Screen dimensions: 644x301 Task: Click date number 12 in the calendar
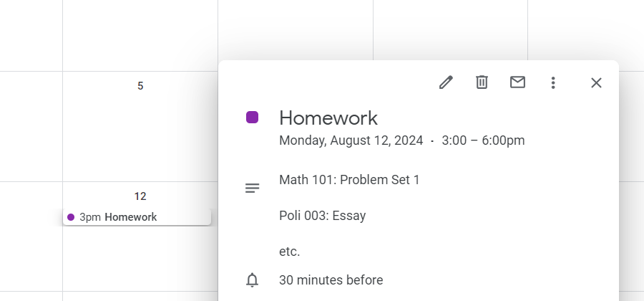coord(140,196)
